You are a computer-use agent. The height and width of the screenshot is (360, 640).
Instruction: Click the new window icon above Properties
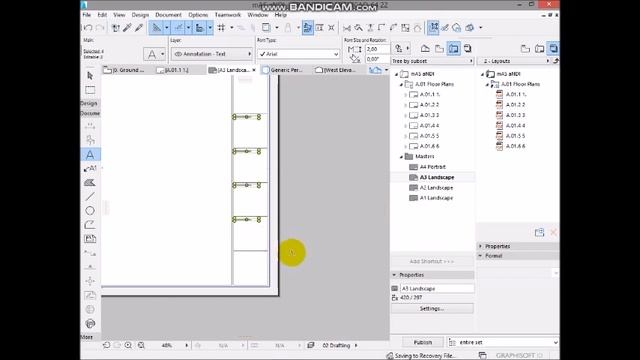(539, 233)
